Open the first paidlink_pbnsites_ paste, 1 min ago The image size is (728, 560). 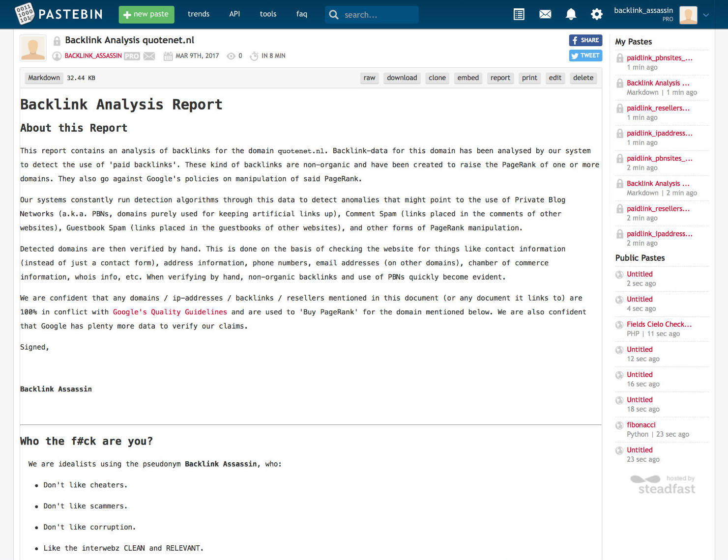tap(660, 58)
